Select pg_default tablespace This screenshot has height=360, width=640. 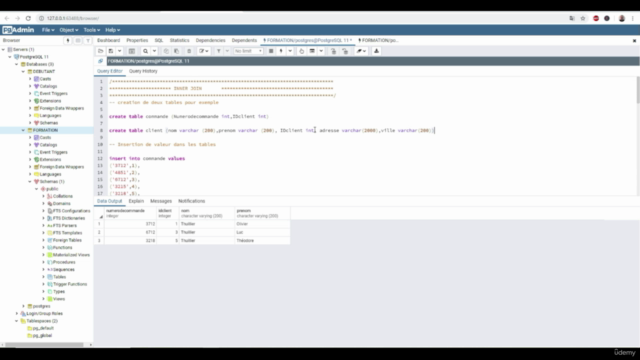tap(43, 328)
